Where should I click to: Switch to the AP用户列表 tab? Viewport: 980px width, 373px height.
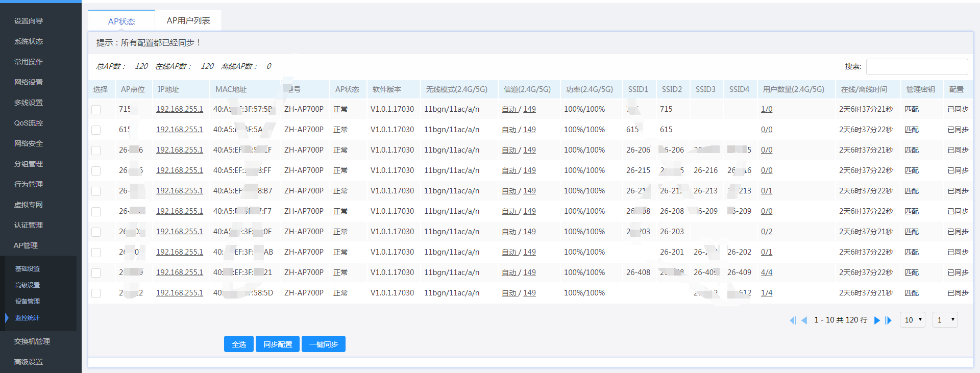point(188,21)
